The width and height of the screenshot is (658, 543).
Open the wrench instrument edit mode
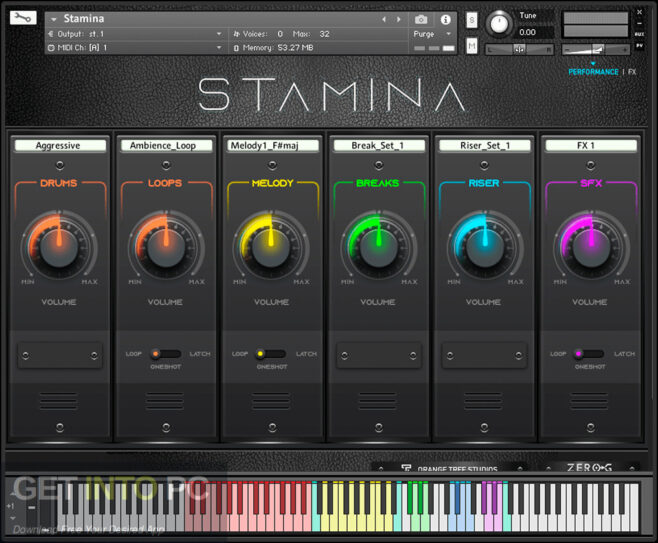pos(23,18)
